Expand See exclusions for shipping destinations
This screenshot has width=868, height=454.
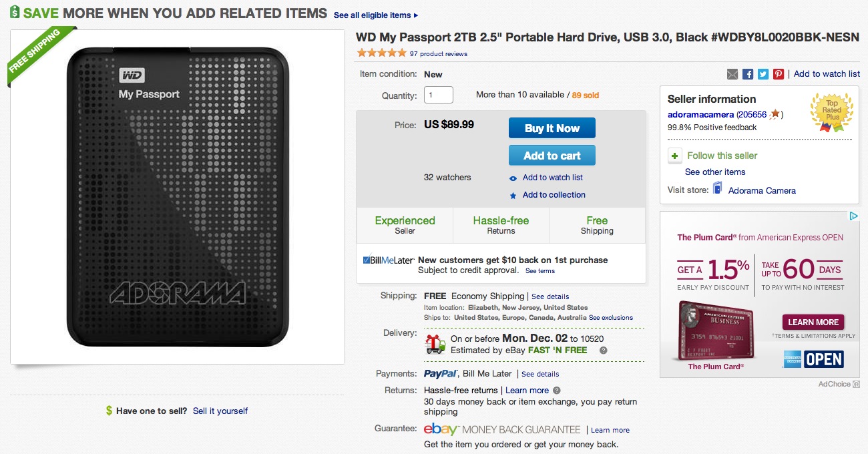610,318
